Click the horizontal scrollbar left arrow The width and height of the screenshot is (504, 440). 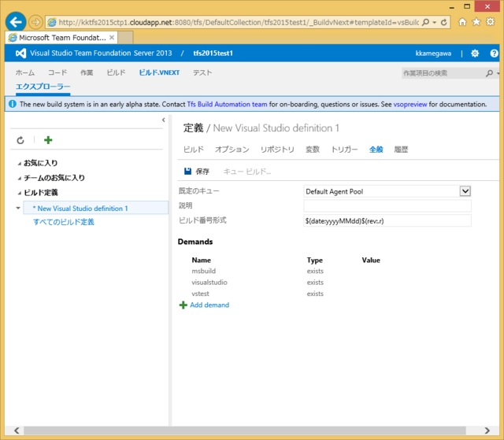click(x=17, y=431)
